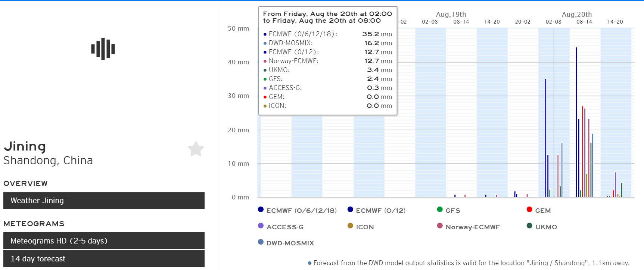The height and width of the screenshot is (270, 644).
Task: Click the tooltip ECMWF (0/6/12/18) 35.2 mm row
Action: click(328, 34)
